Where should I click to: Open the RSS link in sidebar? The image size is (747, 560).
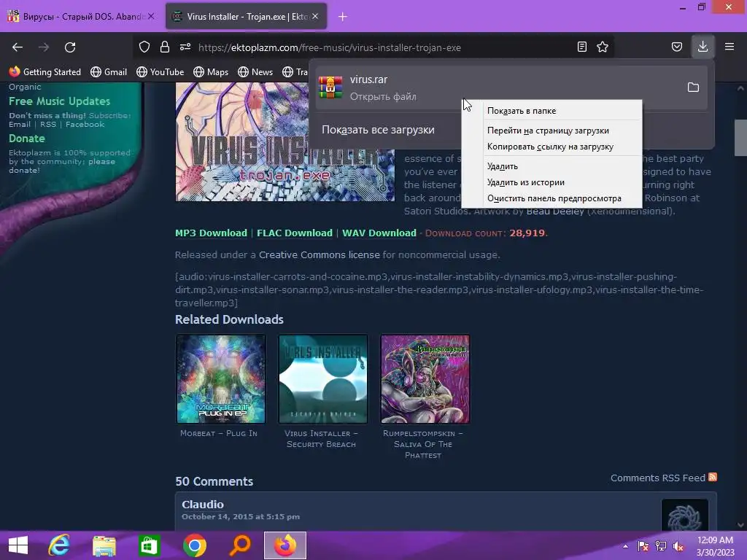point(47,124)
